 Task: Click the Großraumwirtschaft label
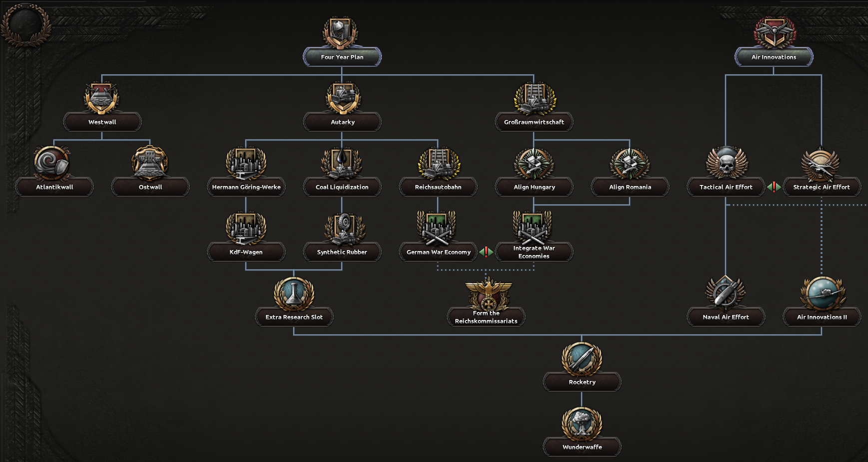[534, 122]
